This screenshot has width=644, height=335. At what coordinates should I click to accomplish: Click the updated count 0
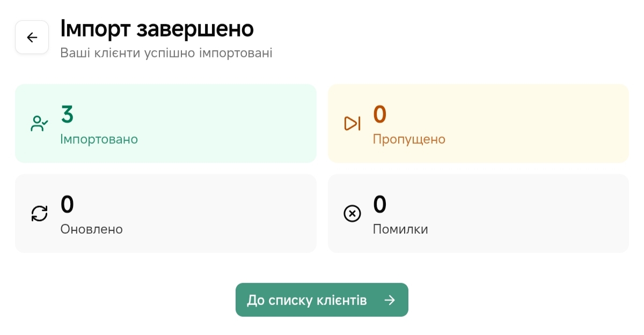tap(67, 205)
